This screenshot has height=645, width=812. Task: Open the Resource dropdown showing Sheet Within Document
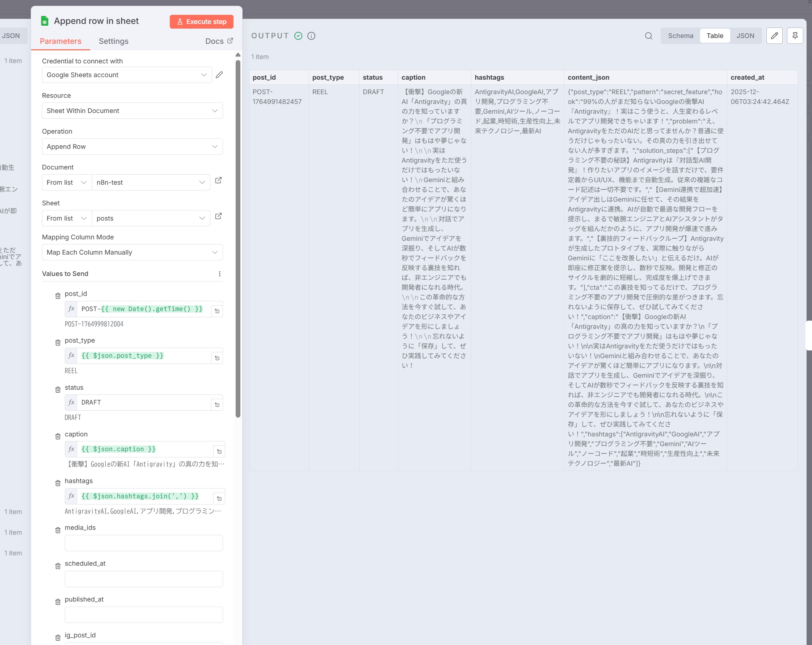132,111
